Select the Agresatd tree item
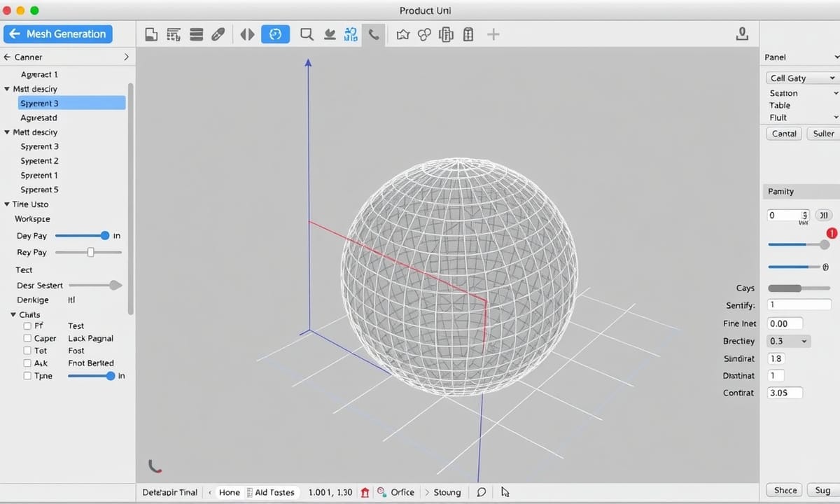The width and height of the screenshot is (840, 504). (x=39, y=118)
